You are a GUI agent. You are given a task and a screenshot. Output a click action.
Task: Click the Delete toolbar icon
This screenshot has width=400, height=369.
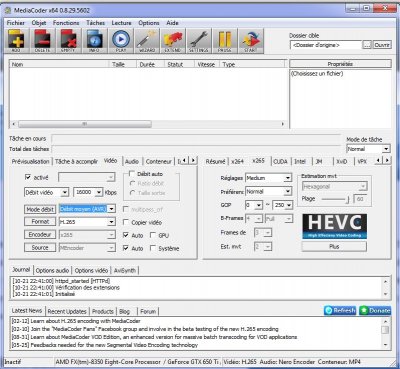pos(42,40)
